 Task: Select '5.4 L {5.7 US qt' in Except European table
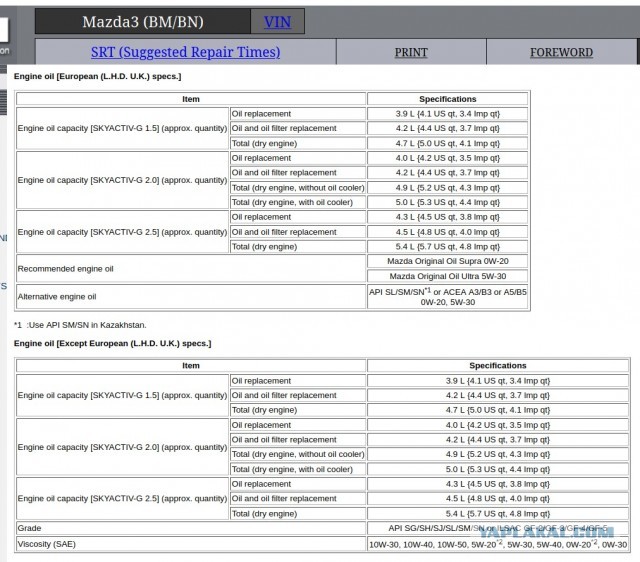498,513
